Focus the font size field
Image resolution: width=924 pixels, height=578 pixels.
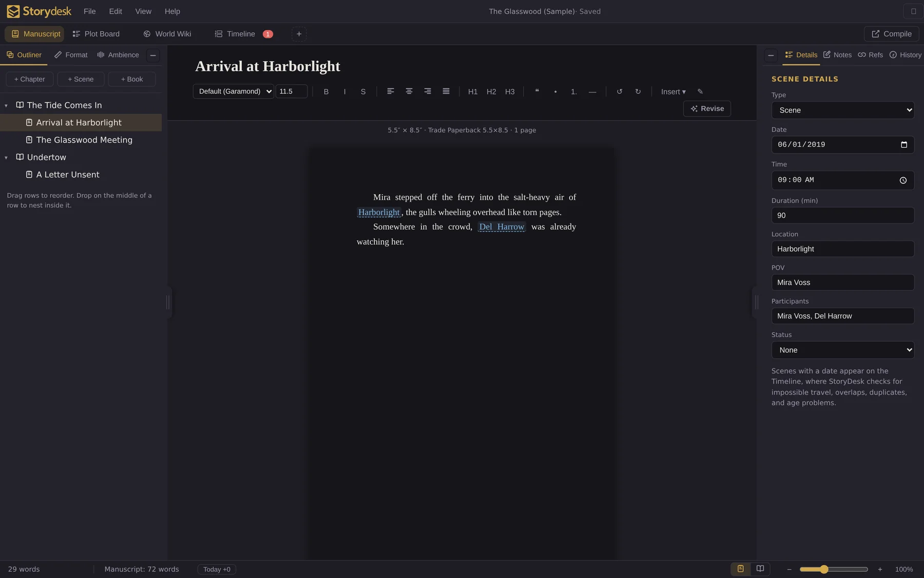point(292,91)
